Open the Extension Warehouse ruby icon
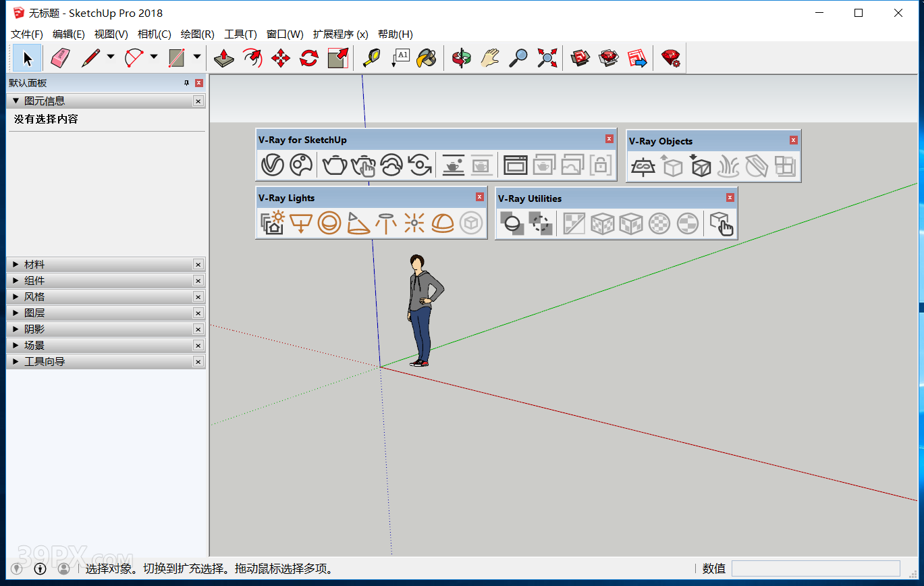924x586 pixels. [x=671, y=58]
